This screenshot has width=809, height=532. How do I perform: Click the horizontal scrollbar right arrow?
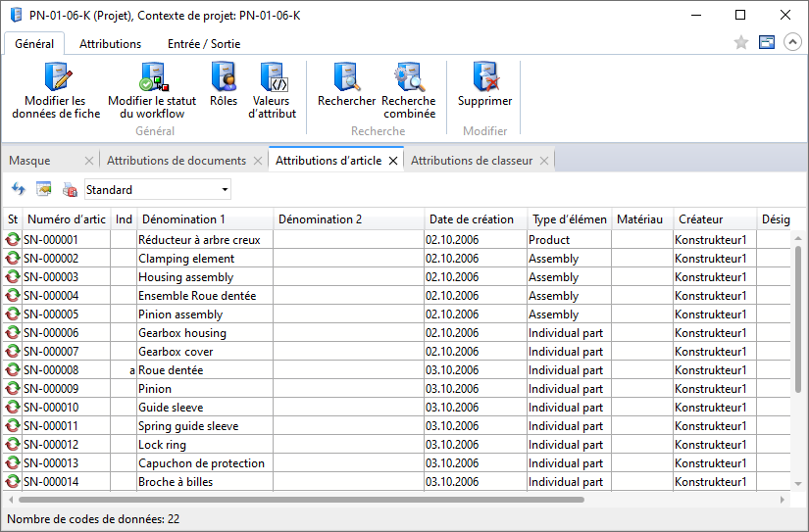tap(783, 499)
